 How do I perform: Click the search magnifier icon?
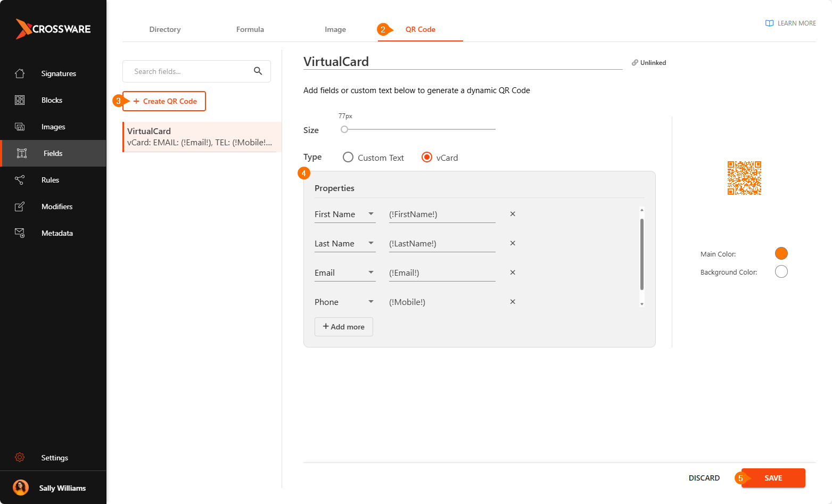(258, 71)
